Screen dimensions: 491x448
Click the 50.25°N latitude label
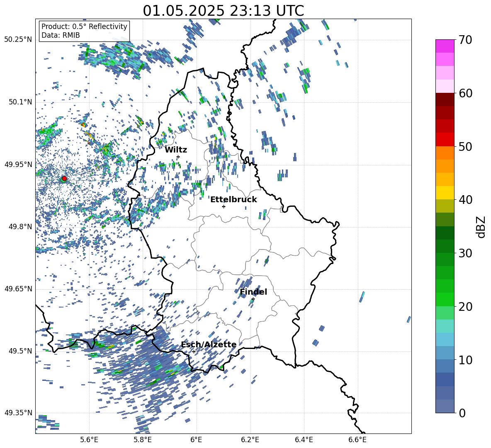18,40
